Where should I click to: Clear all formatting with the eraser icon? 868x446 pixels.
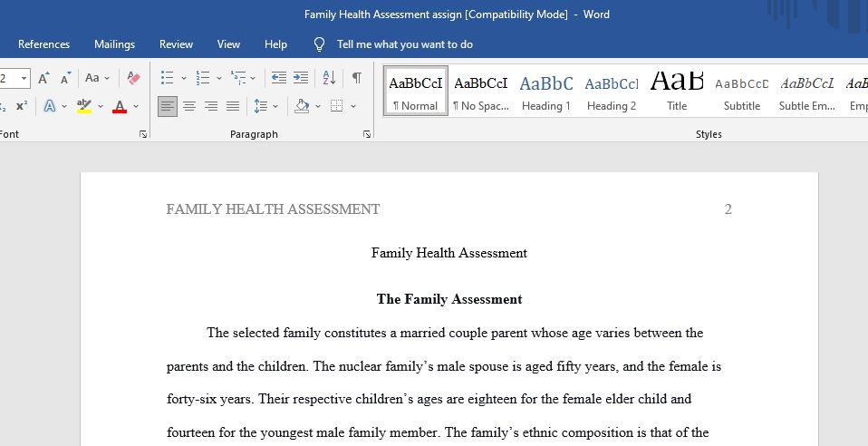click(x=133, y=78)
